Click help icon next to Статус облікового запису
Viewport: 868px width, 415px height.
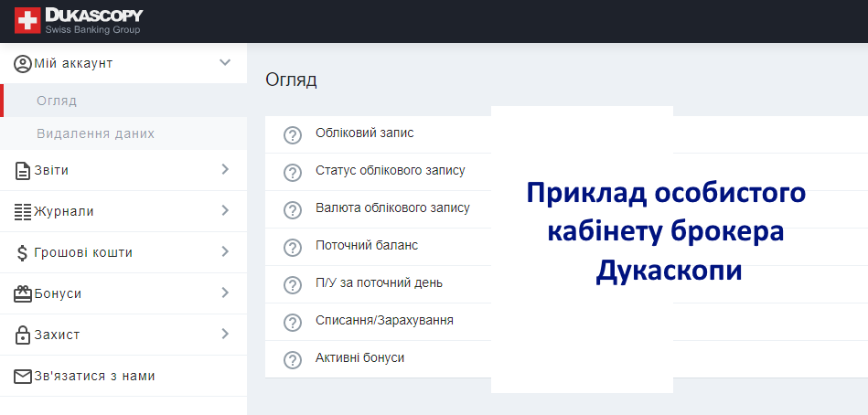coord(293,173)
